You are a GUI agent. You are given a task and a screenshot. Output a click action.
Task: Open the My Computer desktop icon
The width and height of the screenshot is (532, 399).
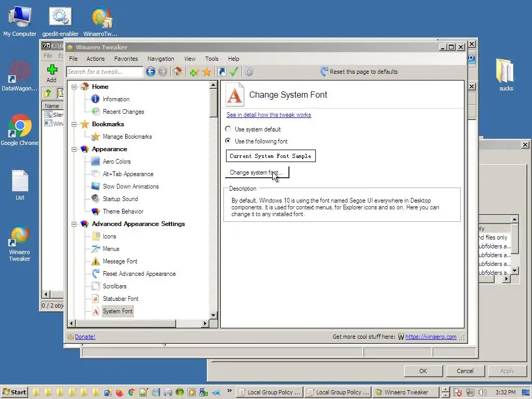pyautogui.click(x=20, y=22)
